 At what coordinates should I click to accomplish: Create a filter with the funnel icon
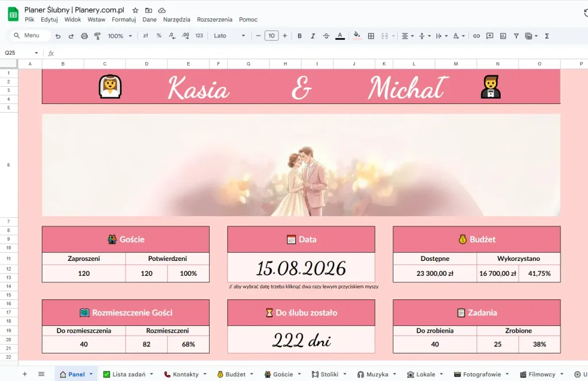516,36
